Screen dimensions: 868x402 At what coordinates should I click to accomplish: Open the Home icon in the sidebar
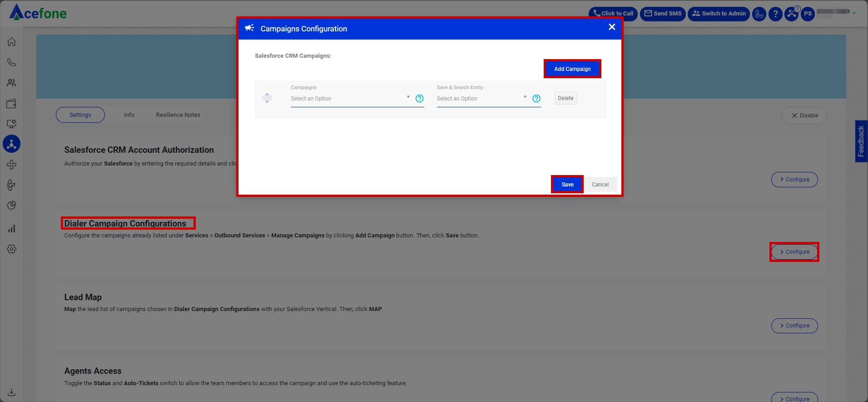tap(12, 42)
